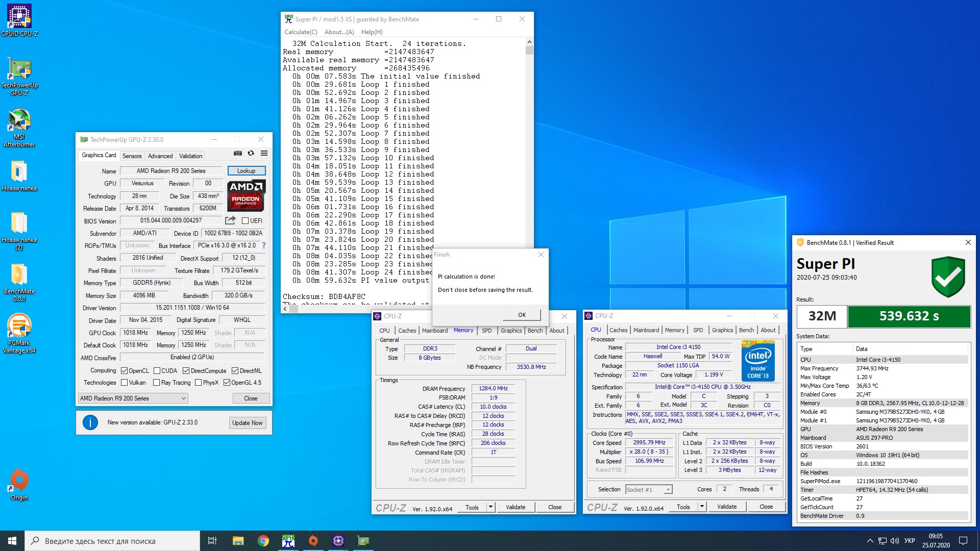
Task: Expand Tools dropdown arrow in CPU-Z Memory window
Action: tap(491, 507)
